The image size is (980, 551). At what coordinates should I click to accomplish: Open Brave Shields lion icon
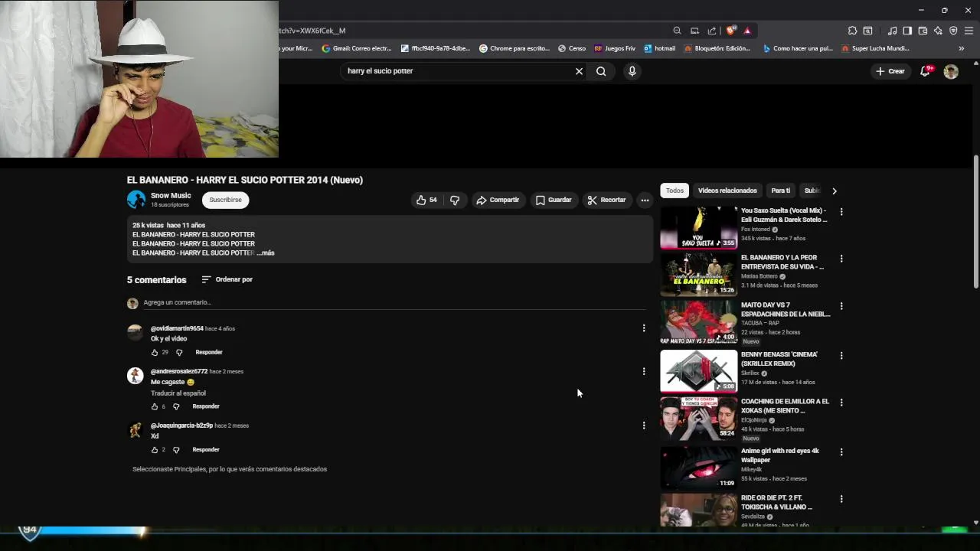click(x=730, y=31)
